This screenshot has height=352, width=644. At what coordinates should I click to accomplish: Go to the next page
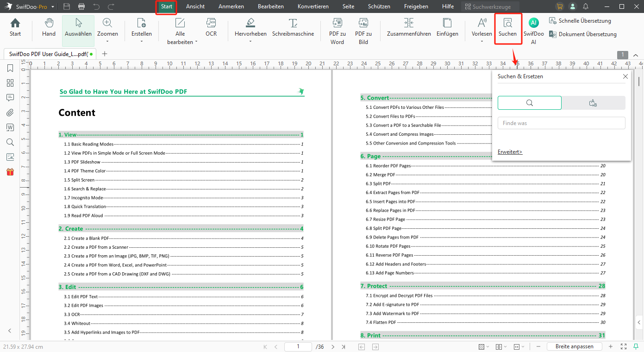click(x=333, y=346)
